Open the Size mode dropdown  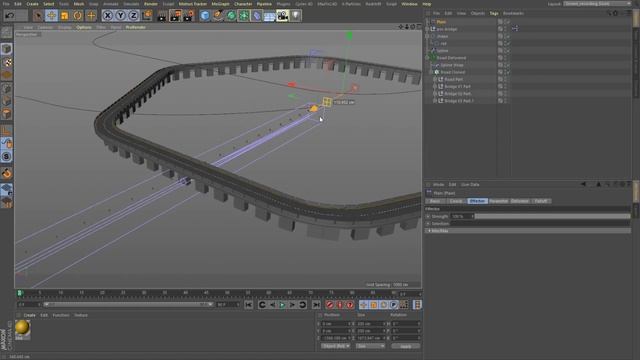(370, 346)
